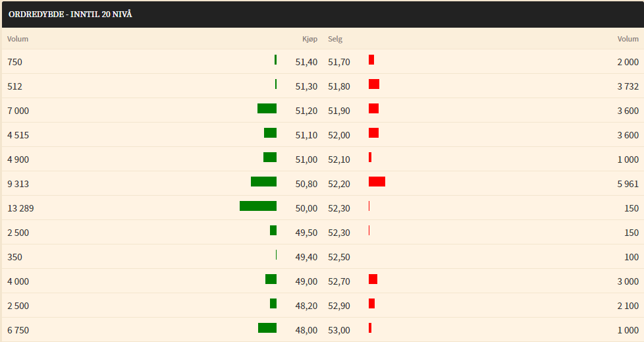Select the sell volume 2 000
Viewport: 644px width, 342px height.
[x=628, y=62]
